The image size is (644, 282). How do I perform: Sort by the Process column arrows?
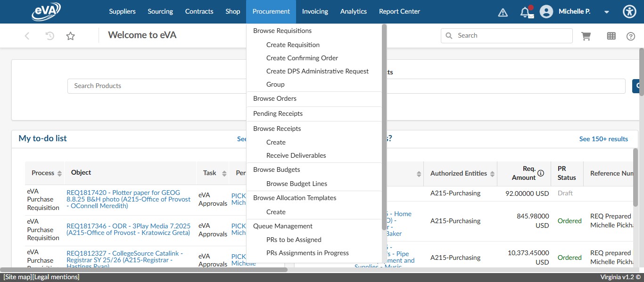pos(59,173)
